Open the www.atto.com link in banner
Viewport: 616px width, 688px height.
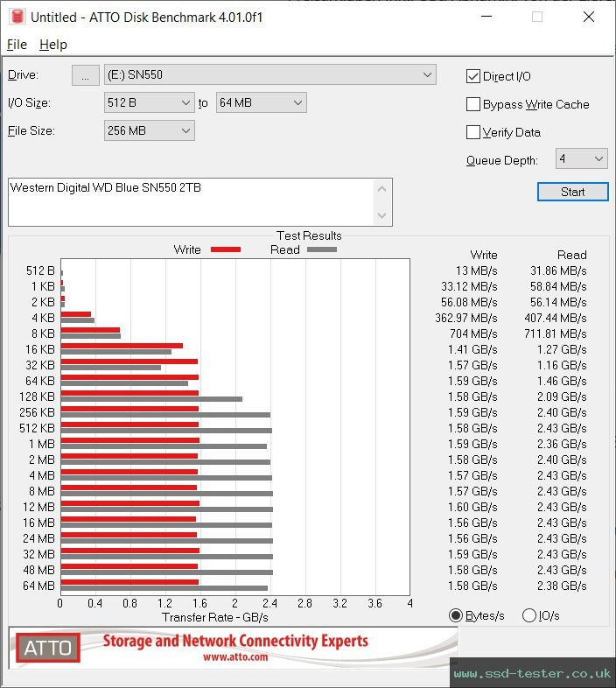tap(235, 656)
